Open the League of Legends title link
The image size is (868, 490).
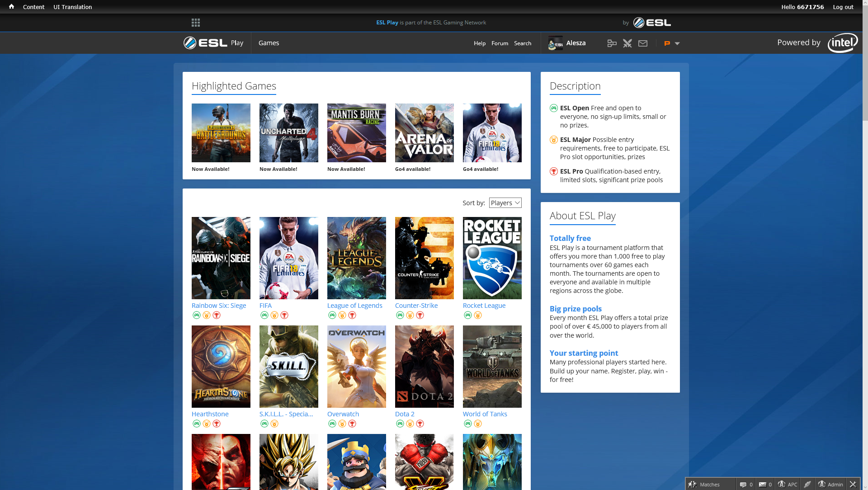pyautogui.click(x=355, y=306)
